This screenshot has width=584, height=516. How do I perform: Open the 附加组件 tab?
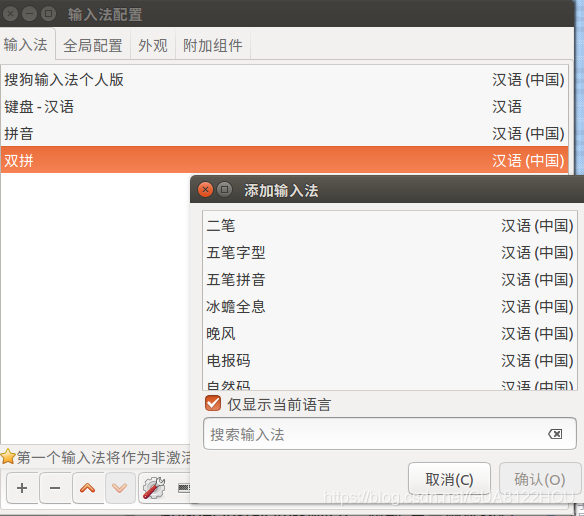pos(212,46)
